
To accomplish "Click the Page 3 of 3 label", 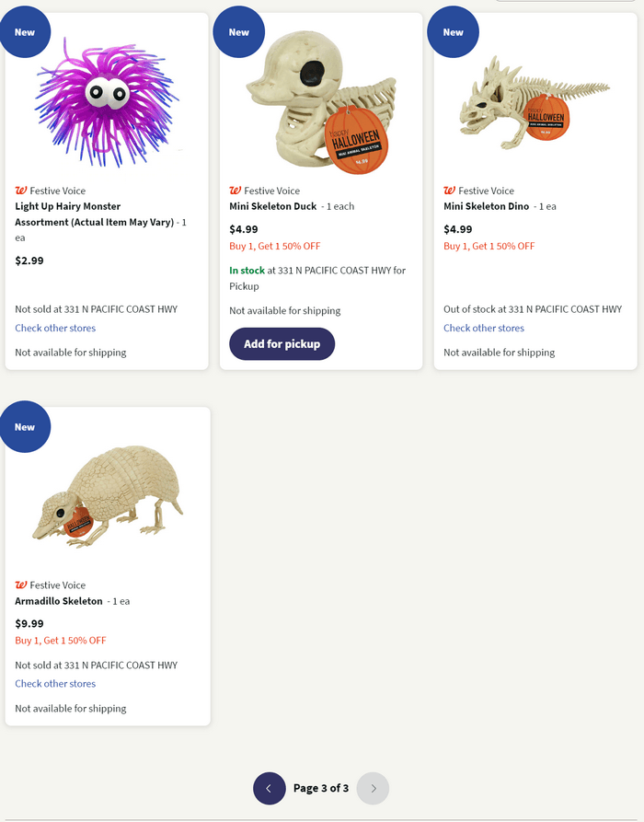I will pos(321,788).
